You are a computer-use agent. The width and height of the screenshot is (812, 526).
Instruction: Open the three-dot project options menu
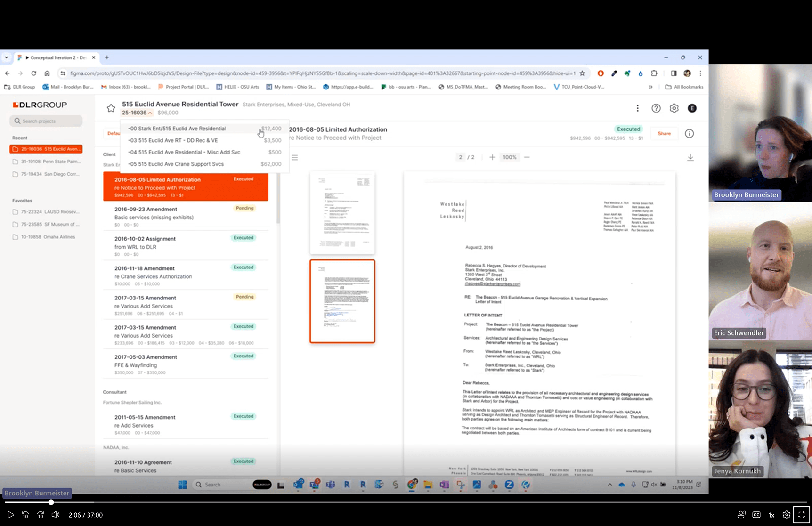pos(638,108)
